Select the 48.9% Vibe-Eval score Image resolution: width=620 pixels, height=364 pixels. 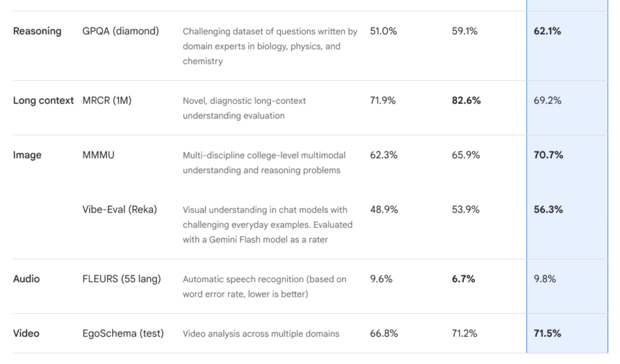click(x=384, y=209)
